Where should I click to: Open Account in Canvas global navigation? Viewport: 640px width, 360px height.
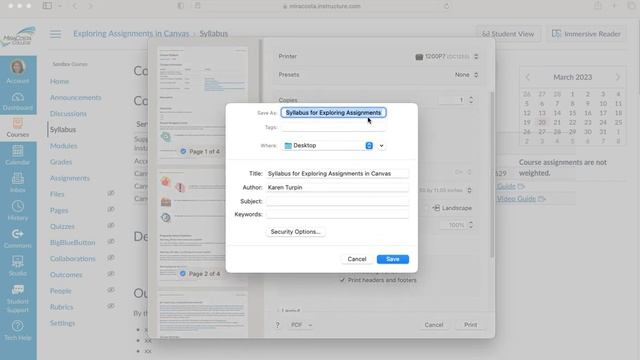click(18, 71)
